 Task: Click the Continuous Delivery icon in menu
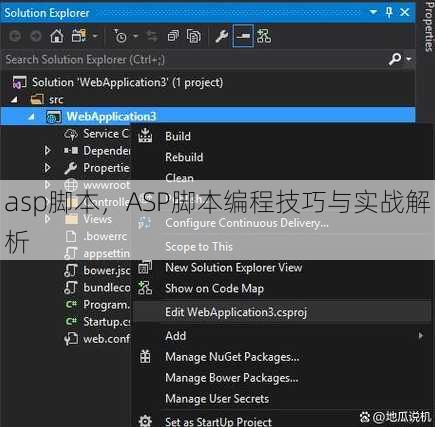coord(145,223)
